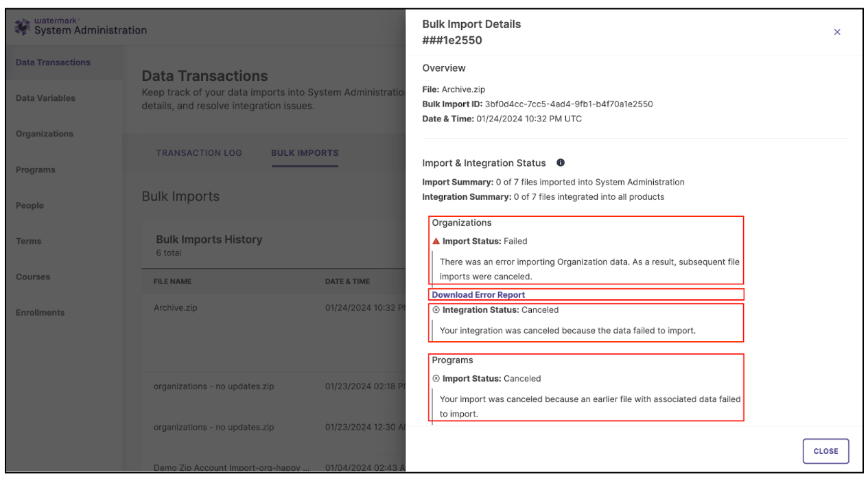Open the People section
The height and width of the screenshot is (477, 868).
point(29,205)
